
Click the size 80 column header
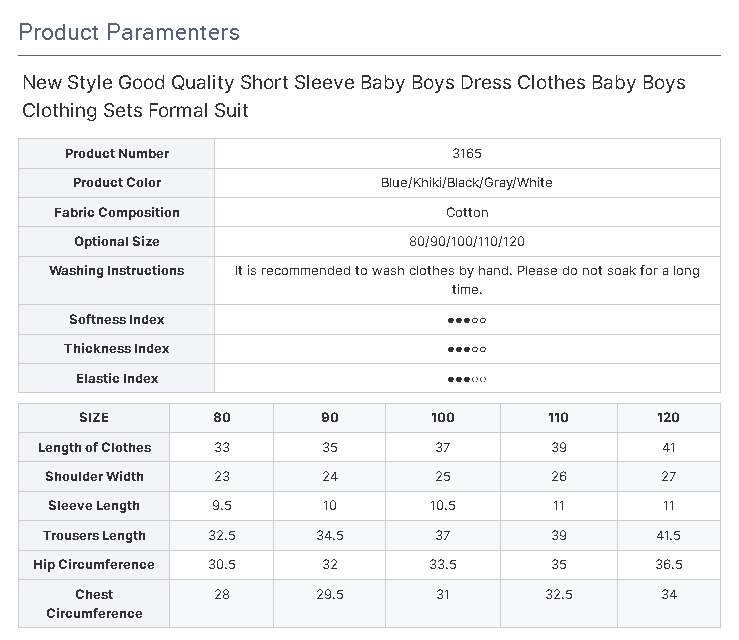tap(222, 418)
